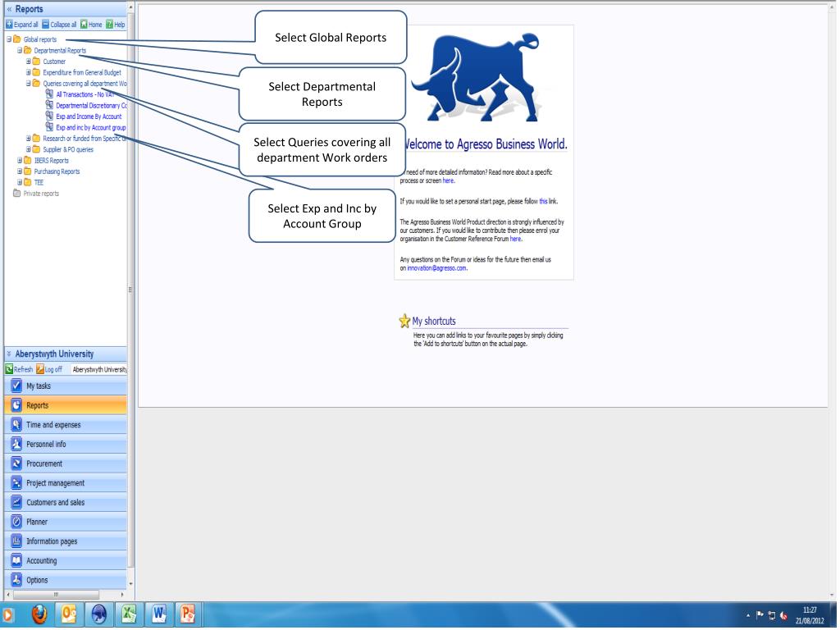Image resolution: width=840 pixels, height=630 pixels.
Task: Click the Procurement module icon
Action: (x=16, y=463)
